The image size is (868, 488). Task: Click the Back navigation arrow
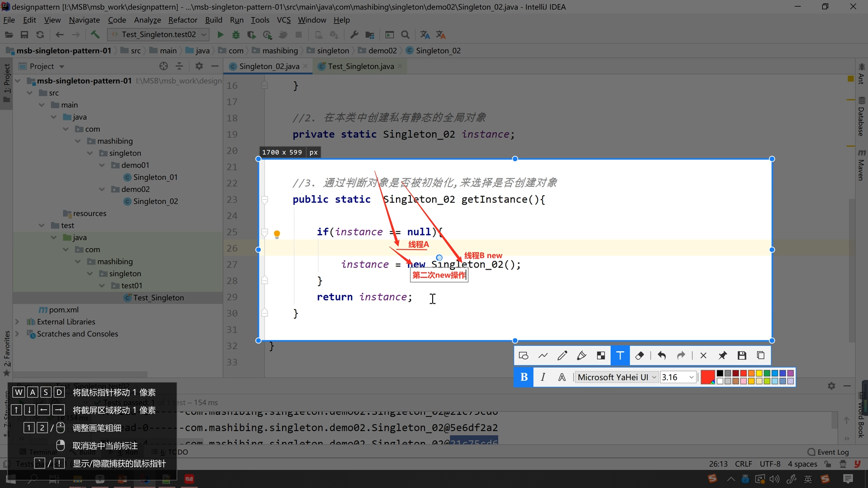[x=59, y=35]
